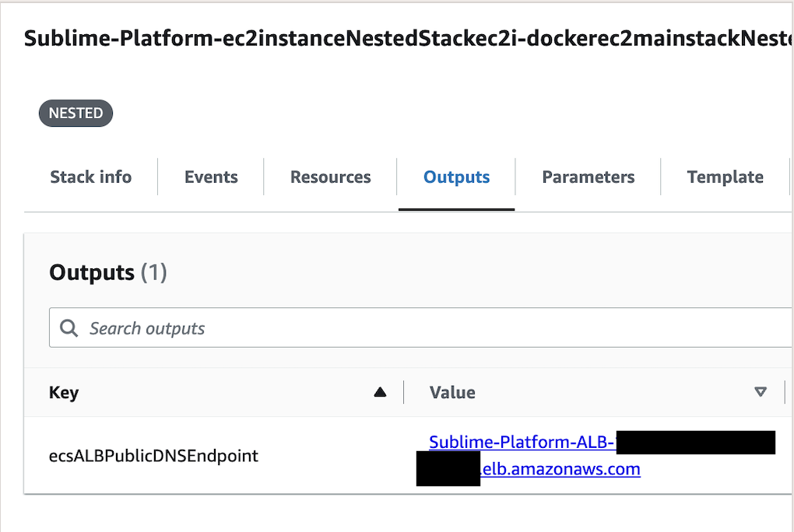Click the Key column ascending sort arrow
This screenshot has height=532, width=794.
(x=380, y=393)
